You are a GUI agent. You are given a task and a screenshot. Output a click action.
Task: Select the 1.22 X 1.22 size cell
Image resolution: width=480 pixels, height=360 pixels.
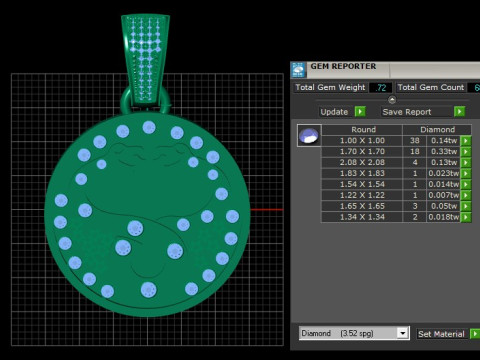(x=362, y=195)
